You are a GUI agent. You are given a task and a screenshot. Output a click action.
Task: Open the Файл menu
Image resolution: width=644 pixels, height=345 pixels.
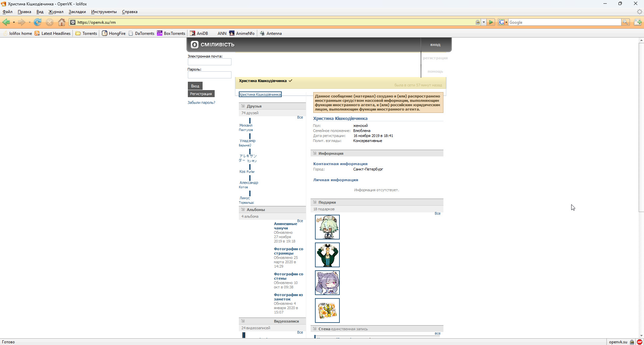[x=7, y=12]
